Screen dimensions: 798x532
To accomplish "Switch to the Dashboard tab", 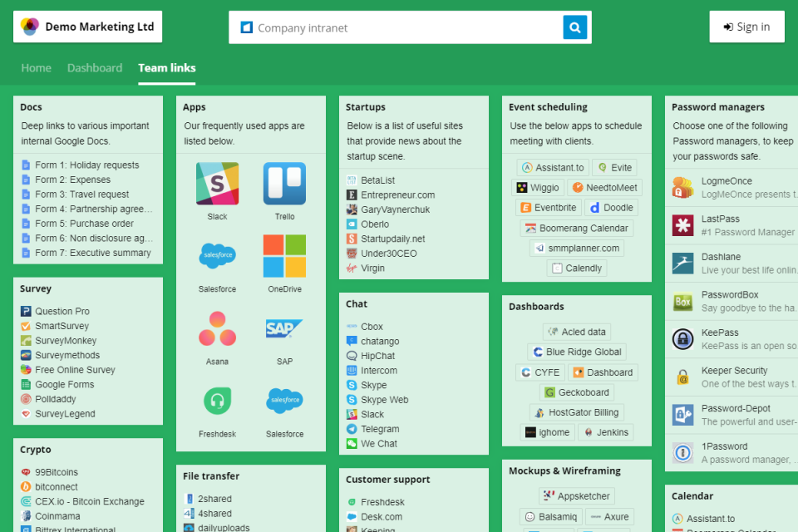I will pyautogui.click(x=95, y=68).
